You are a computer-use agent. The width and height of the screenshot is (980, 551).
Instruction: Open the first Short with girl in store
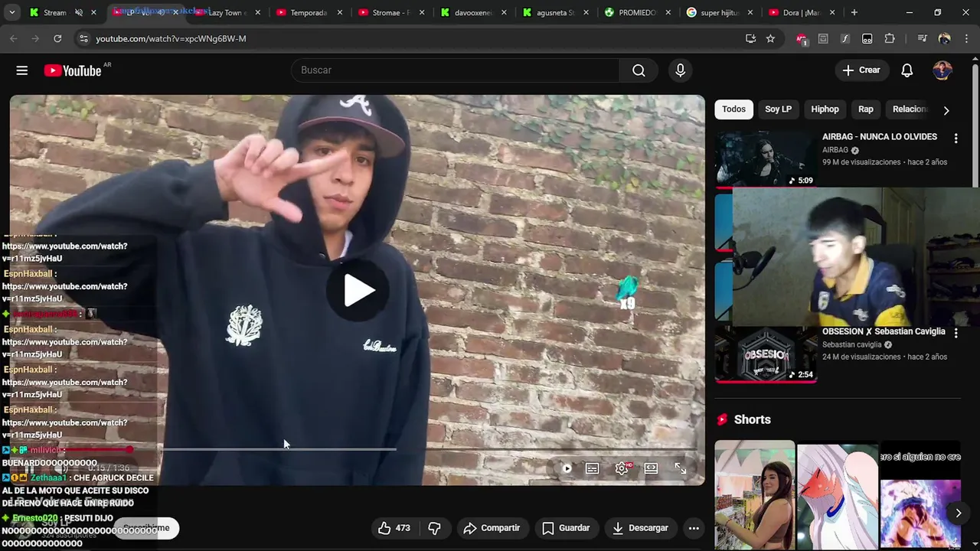click(755, 494)
